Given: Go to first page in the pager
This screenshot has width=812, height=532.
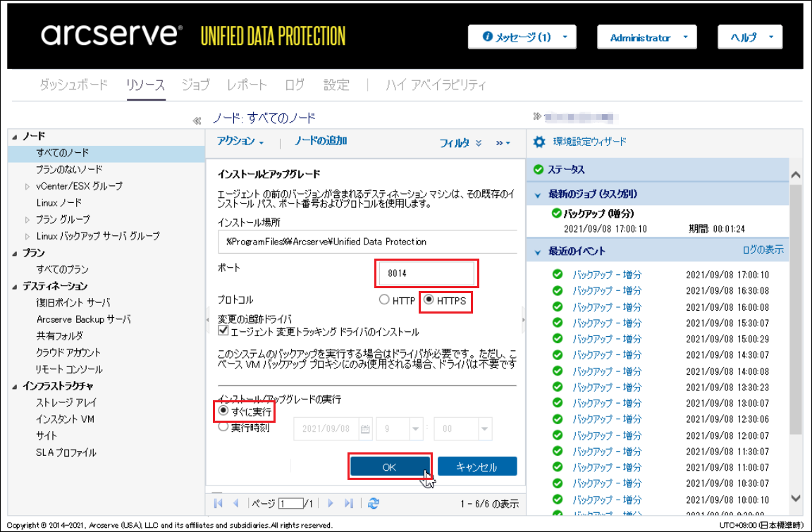Looking at the screenshot, I should tap(218, 503).
